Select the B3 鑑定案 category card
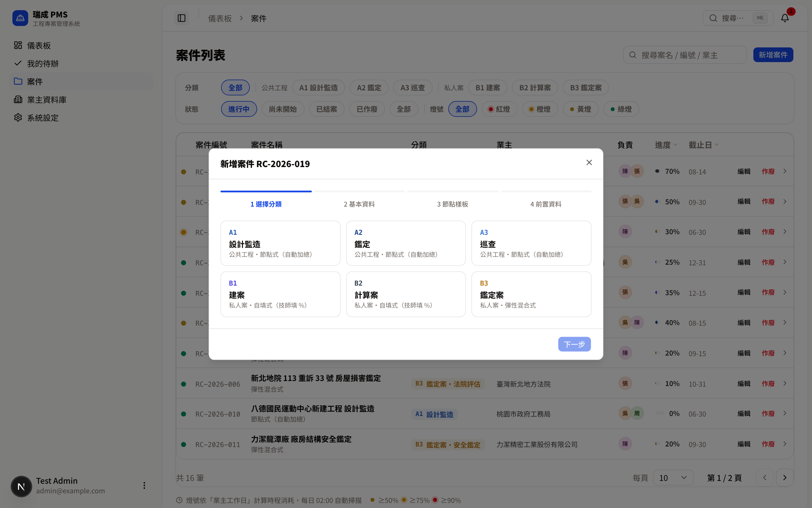This screenshot has height=508, width=812. pyautogui.click(x=531, y=294)
